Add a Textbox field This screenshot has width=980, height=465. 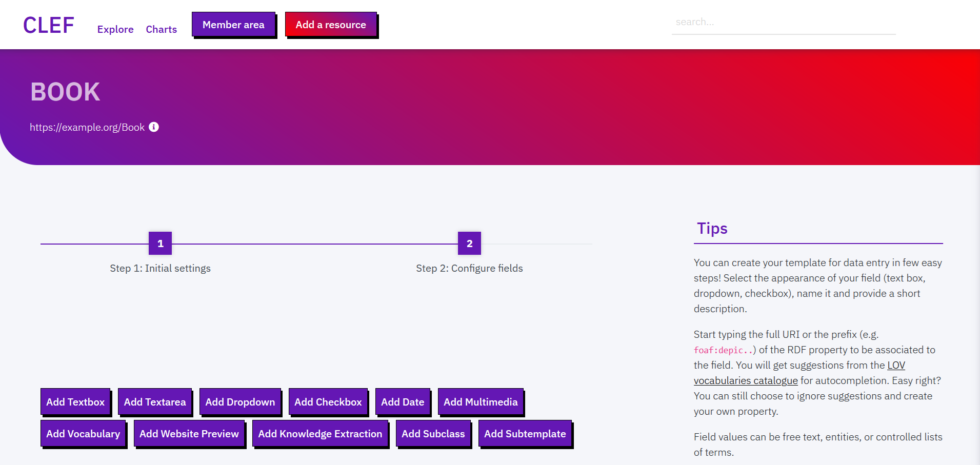75,402
